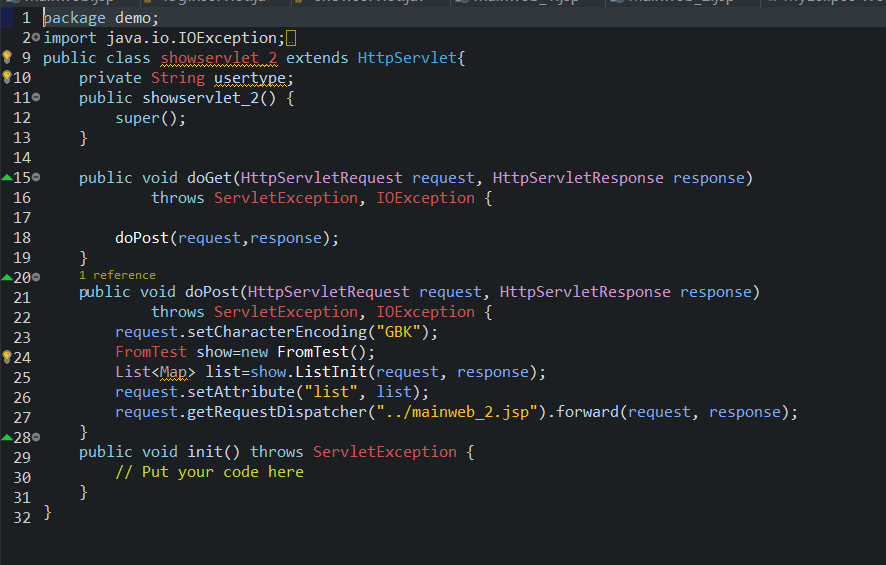Click 'package demo;' on line 1
Viewport: 886px width, 565px height.
[101, 18]
